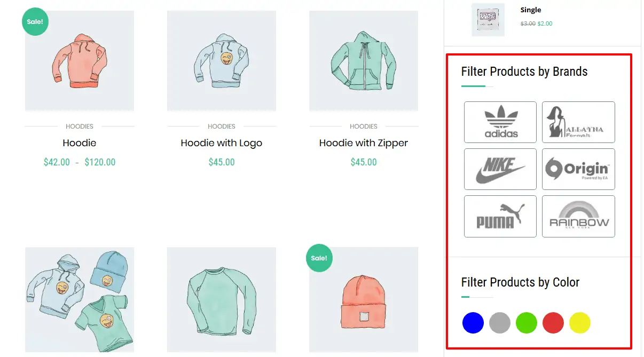Viewport: 644px width, 357px height.
Task: Click the Sale badge on the beanie
Action: tap(319, 258)
